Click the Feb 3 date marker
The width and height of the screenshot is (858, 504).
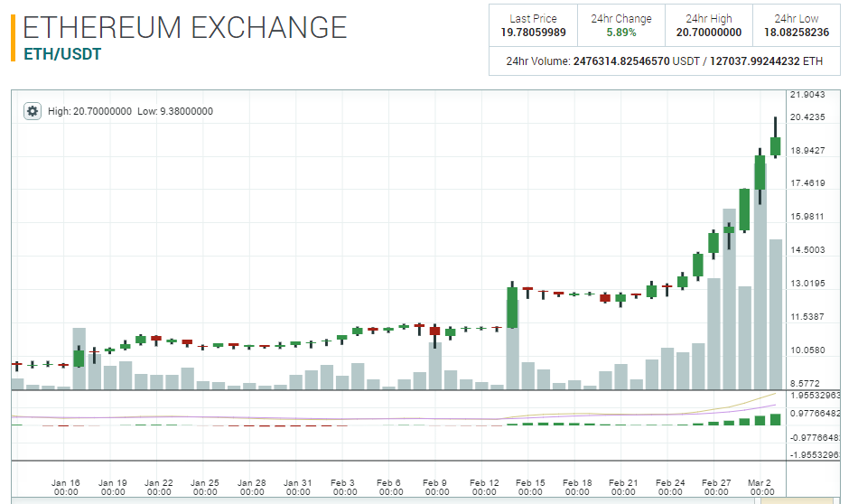[344, 487]
